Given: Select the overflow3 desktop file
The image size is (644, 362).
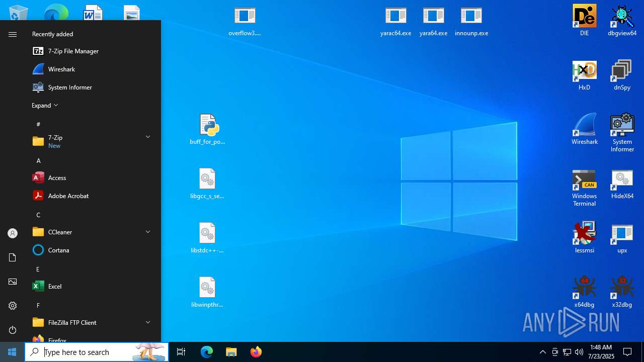Looking at the screenshot, I should click(245, 22).
